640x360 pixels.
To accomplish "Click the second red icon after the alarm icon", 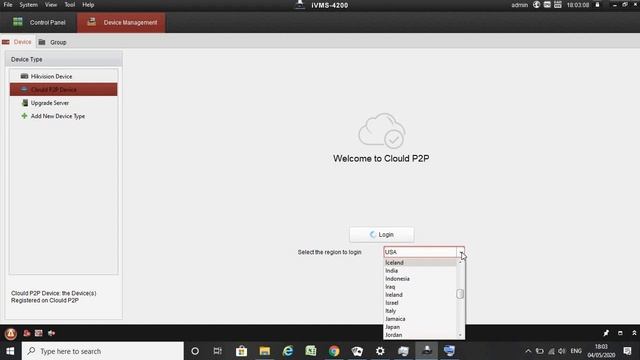I will [x=39, y=333].
